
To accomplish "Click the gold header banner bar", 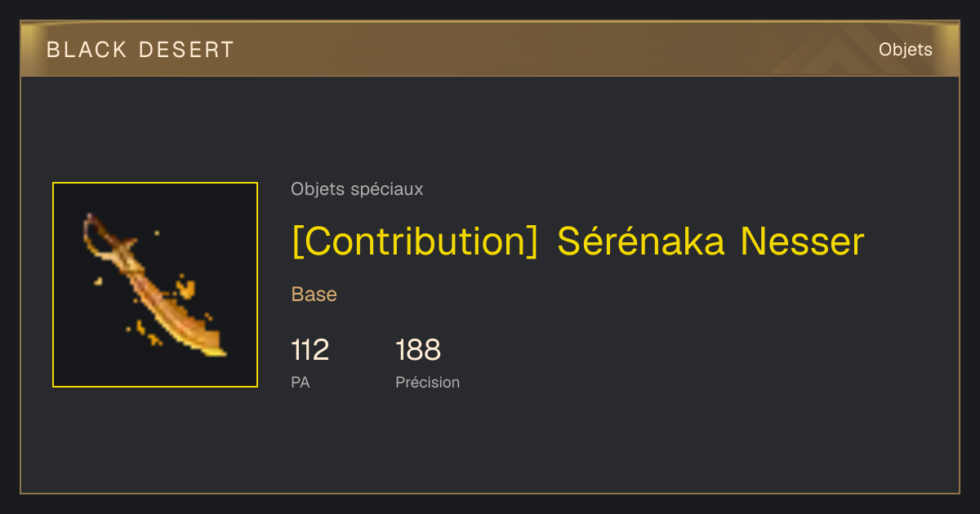I will 490,49.
